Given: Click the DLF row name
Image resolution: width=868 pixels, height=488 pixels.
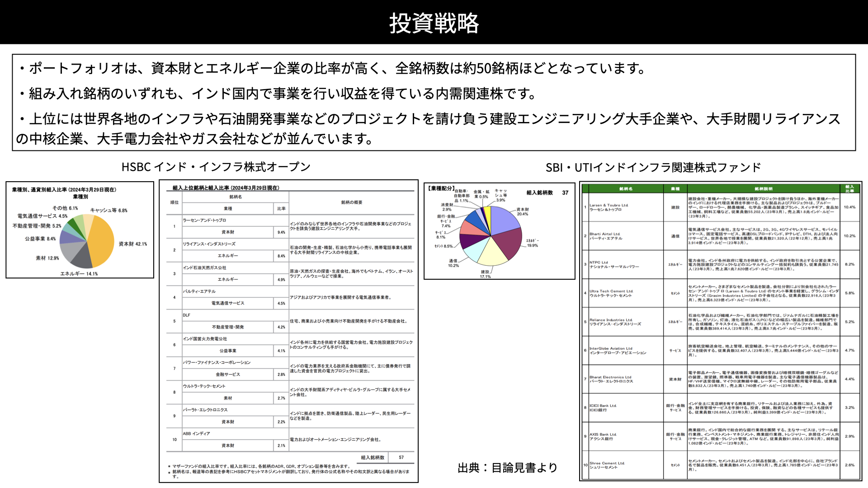Looking at the screenshot, I should coord(186,315).
